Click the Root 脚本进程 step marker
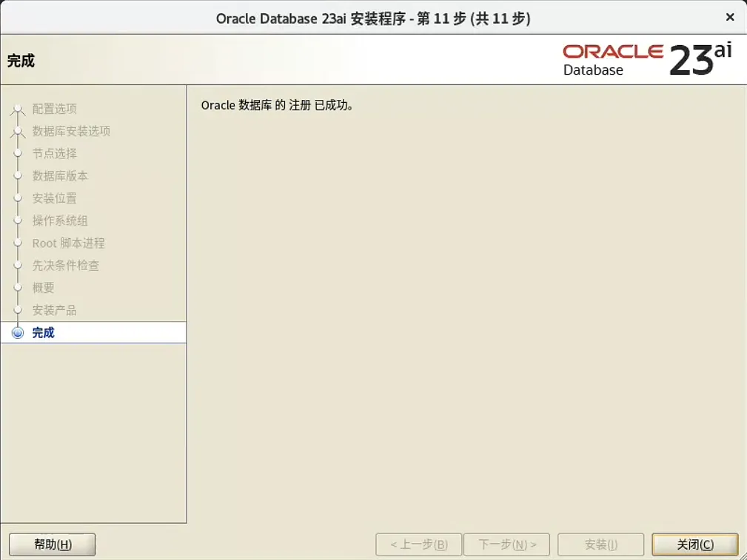 click(x=17, y=243)
